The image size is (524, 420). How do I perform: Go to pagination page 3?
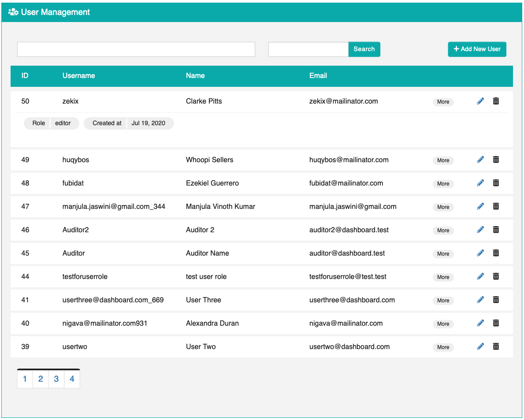tap(56, 379)
